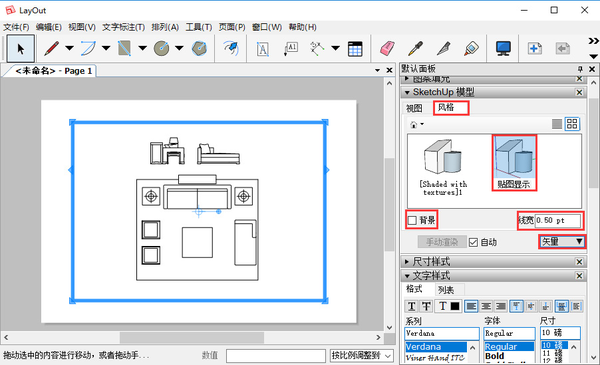Open the Circle tool dropdown arrow
600x365 pixels.
pos(179,48)
